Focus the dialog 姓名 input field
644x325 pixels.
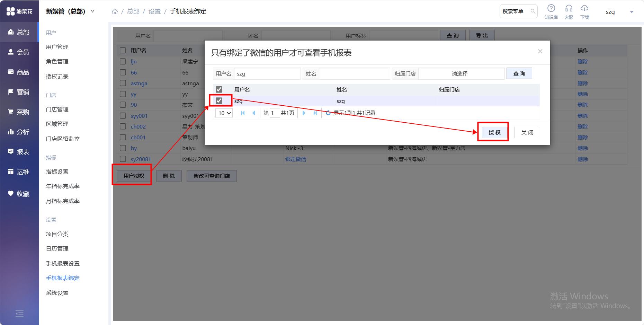tap(354, 74)
